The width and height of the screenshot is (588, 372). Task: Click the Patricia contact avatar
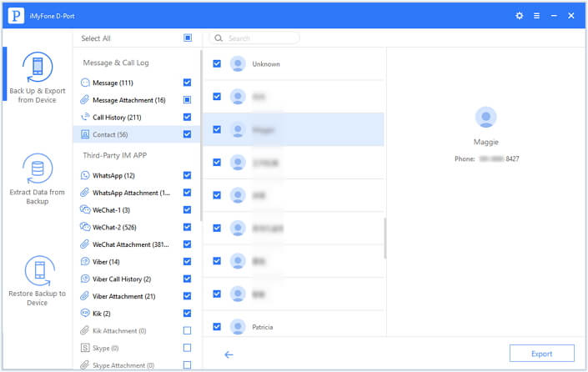point(238,327)
